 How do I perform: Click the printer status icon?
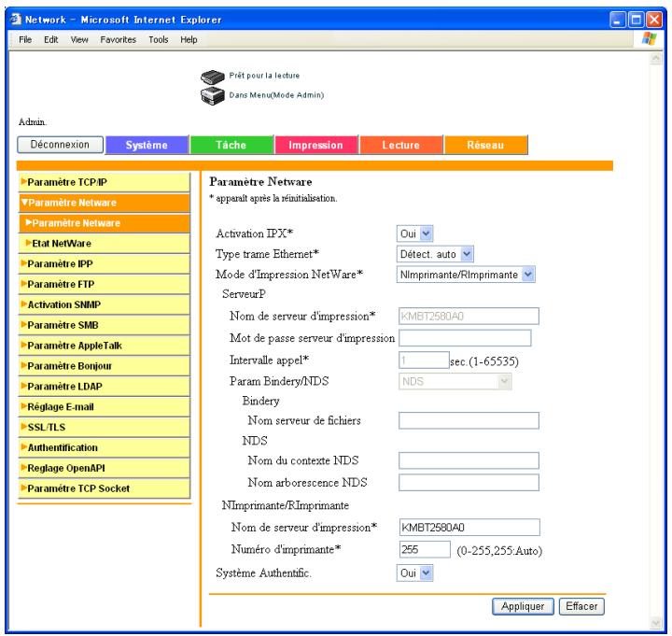213,95
